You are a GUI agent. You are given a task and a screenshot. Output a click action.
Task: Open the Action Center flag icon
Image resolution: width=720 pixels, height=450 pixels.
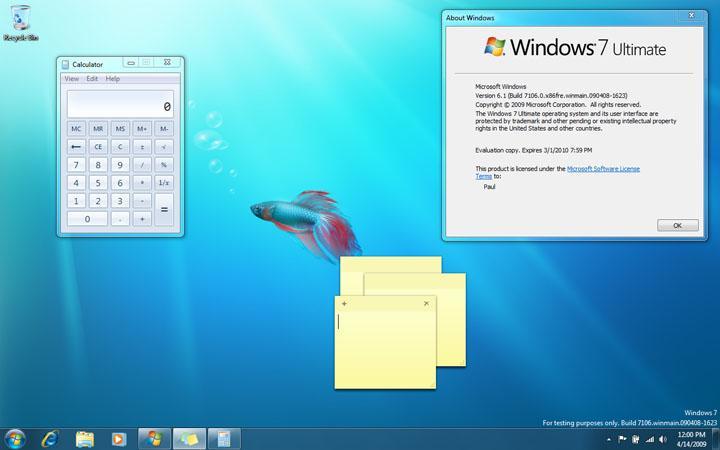(622, 438)
